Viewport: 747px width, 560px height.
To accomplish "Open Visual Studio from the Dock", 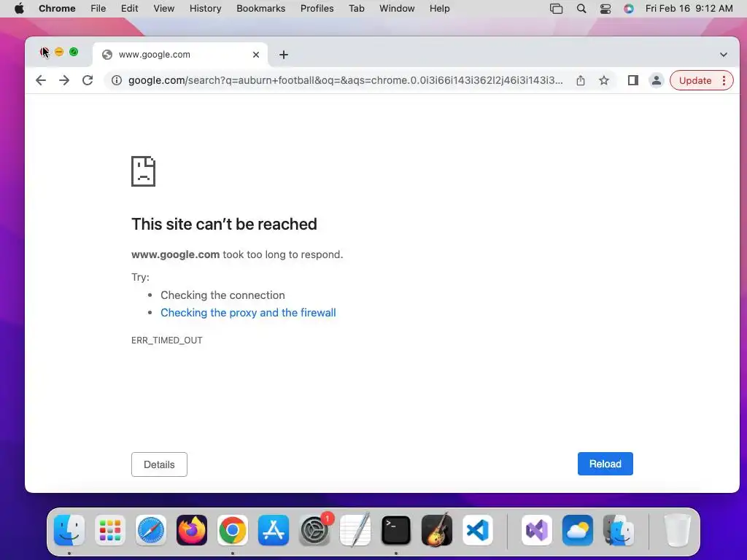I will pyautogui.click(x=537, y=530).
